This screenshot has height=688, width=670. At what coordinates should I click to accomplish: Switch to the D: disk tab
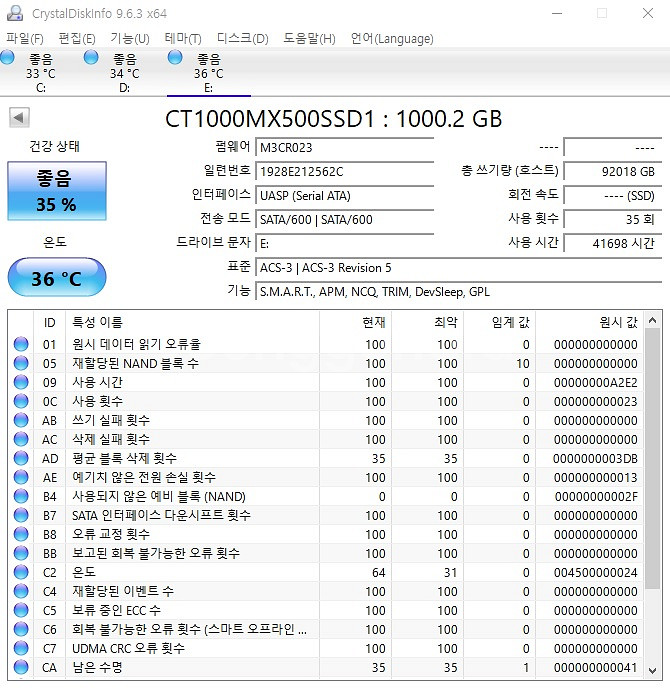coord(125,72)
